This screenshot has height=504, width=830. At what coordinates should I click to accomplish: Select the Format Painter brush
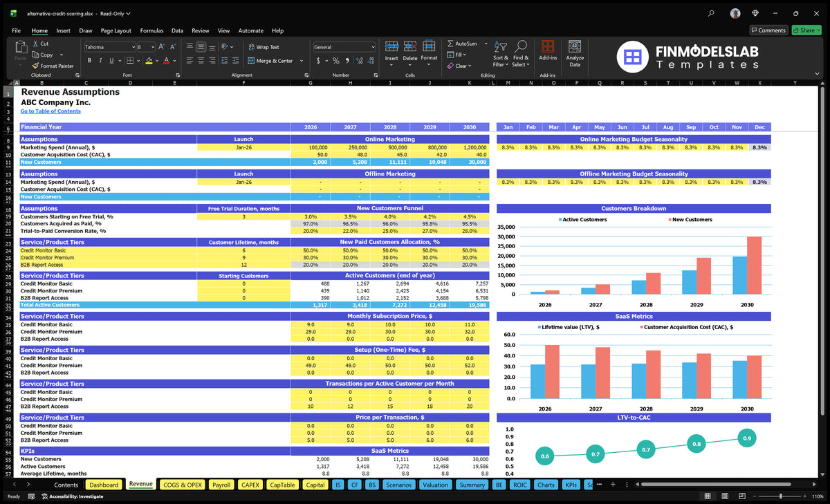pos(35,66)
